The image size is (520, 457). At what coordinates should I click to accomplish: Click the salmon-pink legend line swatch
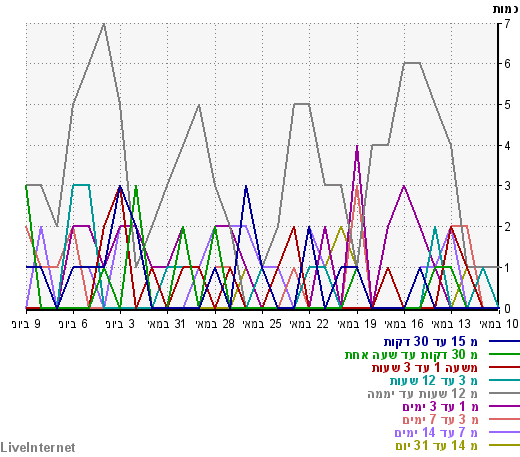(x=504, y=419)
